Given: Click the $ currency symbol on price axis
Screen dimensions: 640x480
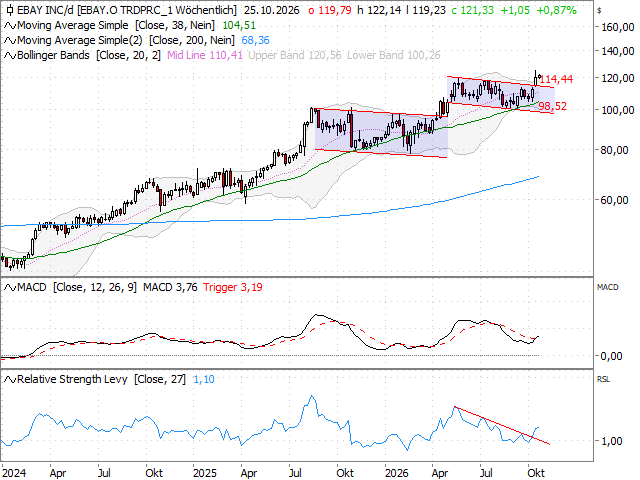Looking at the screenshot, I should pos(599,11).
